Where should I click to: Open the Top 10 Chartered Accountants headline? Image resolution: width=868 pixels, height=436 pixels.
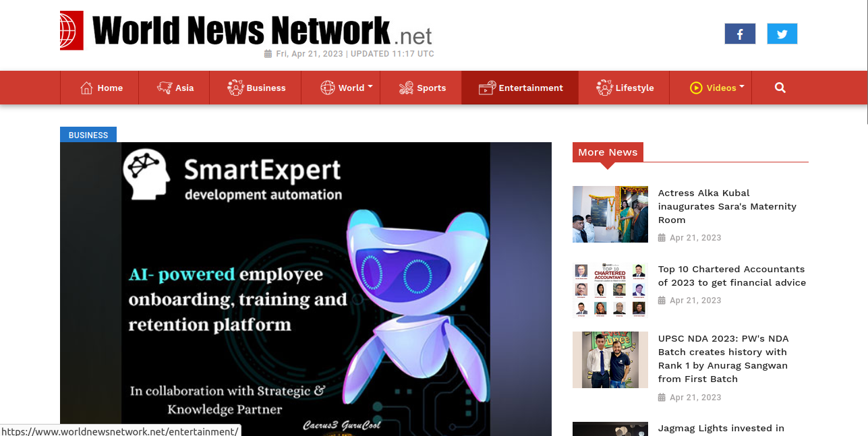tap(732, 276)
